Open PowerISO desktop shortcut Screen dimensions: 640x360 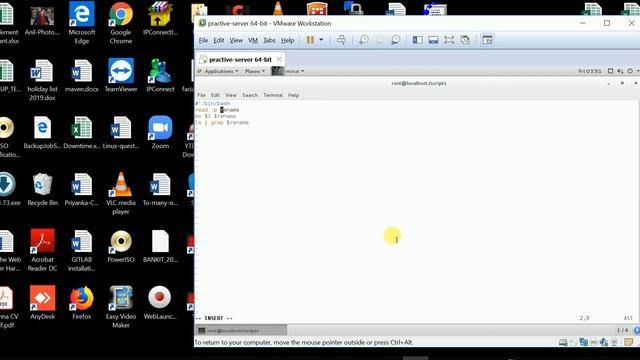pyautogui.click(x=121, y=246)
